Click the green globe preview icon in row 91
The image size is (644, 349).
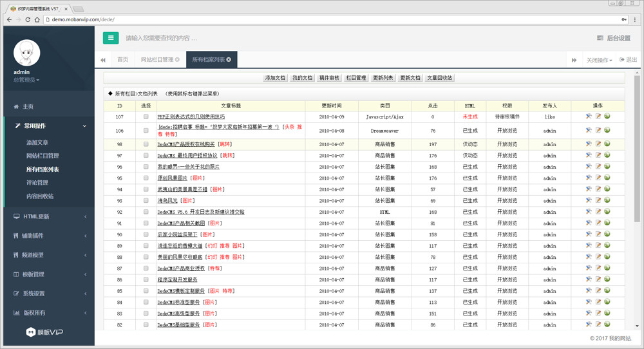(607, 223)
